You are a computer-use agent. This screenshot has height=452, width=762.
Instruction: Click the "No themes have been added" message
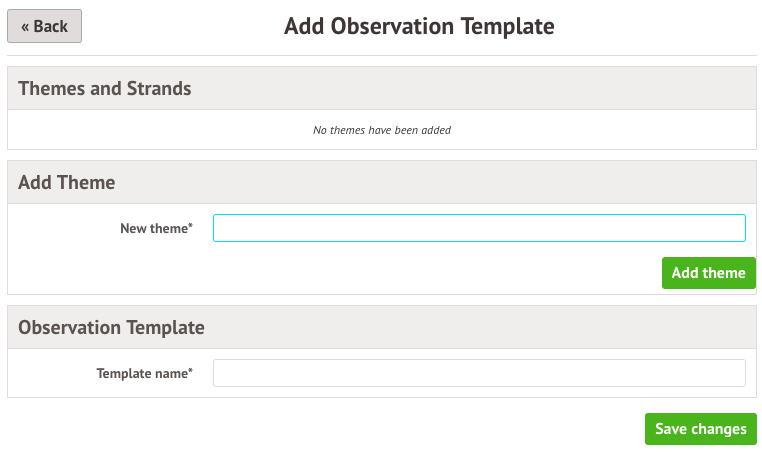pyautogui.click(x=382, y=130)
